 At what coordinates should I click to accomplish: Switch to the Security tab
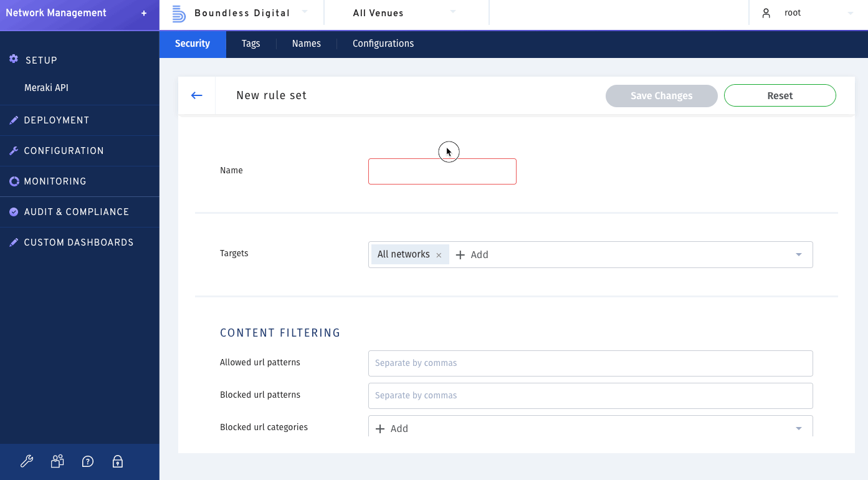click(x=193, y=44)
